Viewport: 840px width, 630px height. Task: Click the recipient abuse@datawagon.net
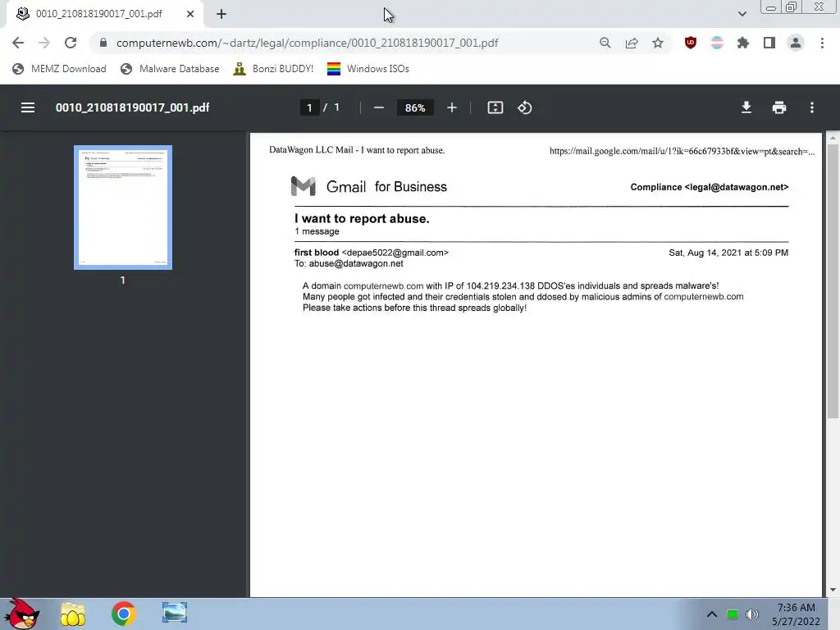356,263
